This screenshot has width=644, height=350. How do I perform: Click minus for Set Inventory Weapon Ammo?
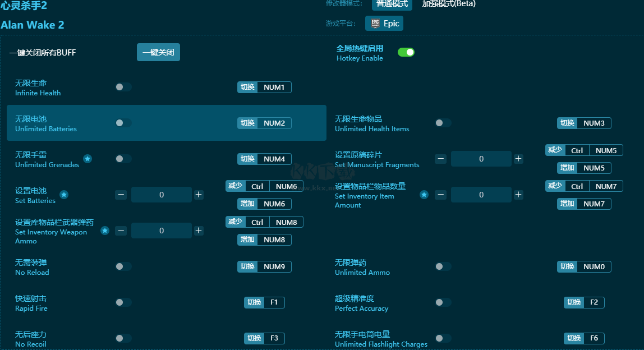point(121,231)
